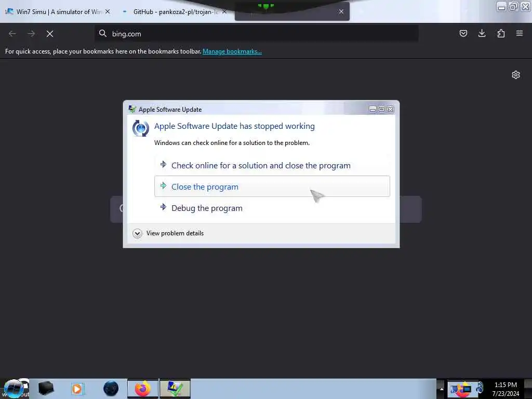Viewport: 532px width, 399px height.
Task: Stop loading the page
Action: [x=50, y=34]
